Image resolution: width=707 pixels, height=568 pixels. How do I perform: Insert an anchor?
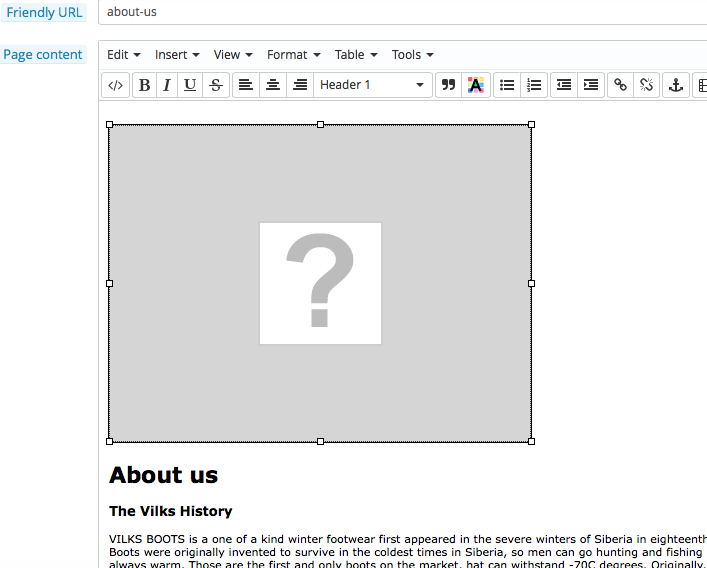coord(676,85)
